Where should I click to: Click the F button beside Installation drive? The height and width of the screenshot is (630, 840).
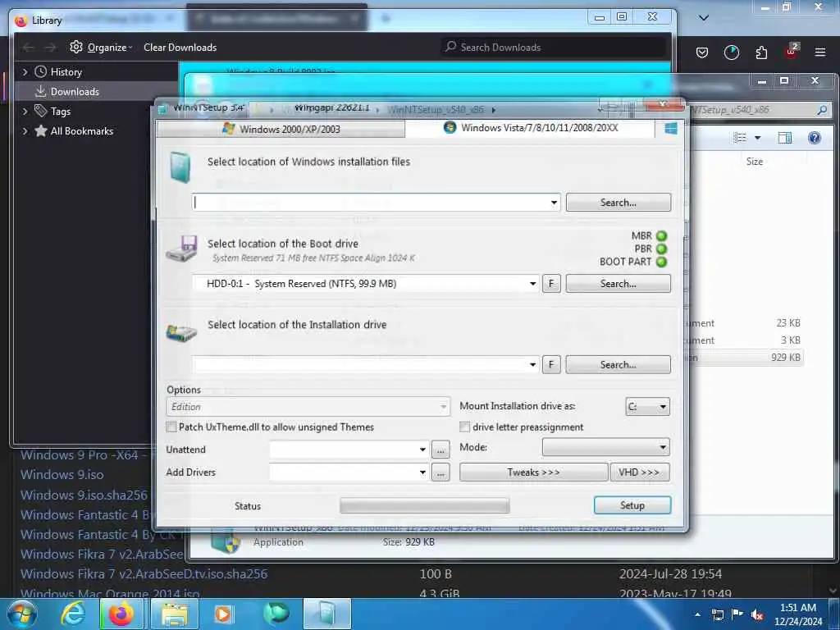click(x=551, y=364)
